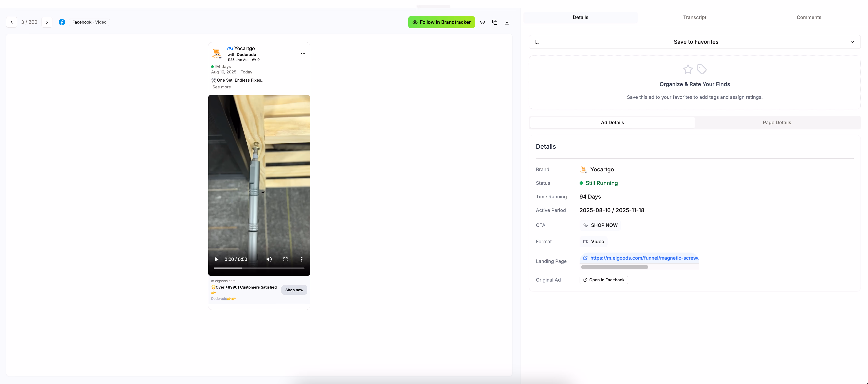
Task: Mute the video volume
Action: [269, 260]
